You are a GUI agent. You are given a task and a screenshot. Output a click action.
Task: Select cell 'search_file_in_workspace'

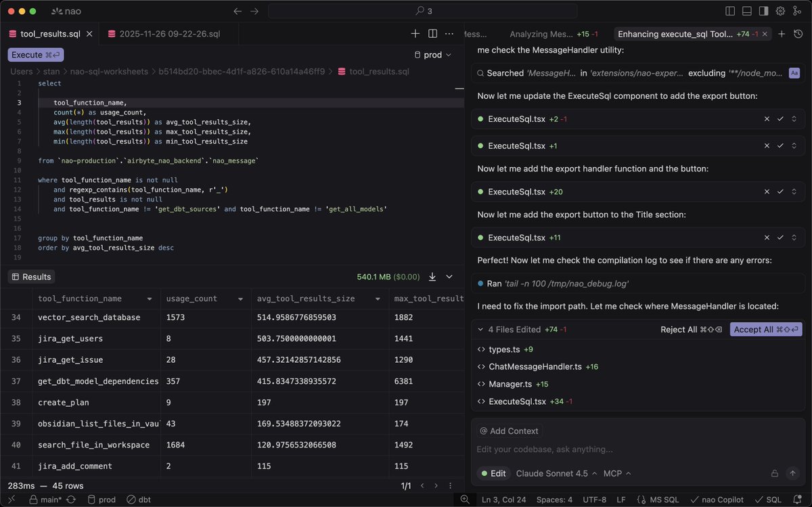96,445
